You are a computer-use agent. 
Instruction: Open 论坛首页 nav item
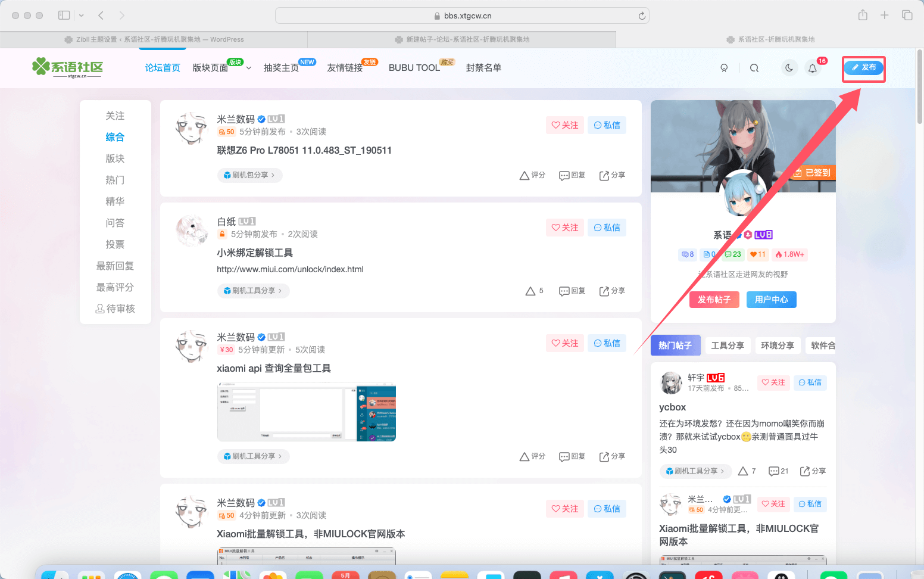163,68
